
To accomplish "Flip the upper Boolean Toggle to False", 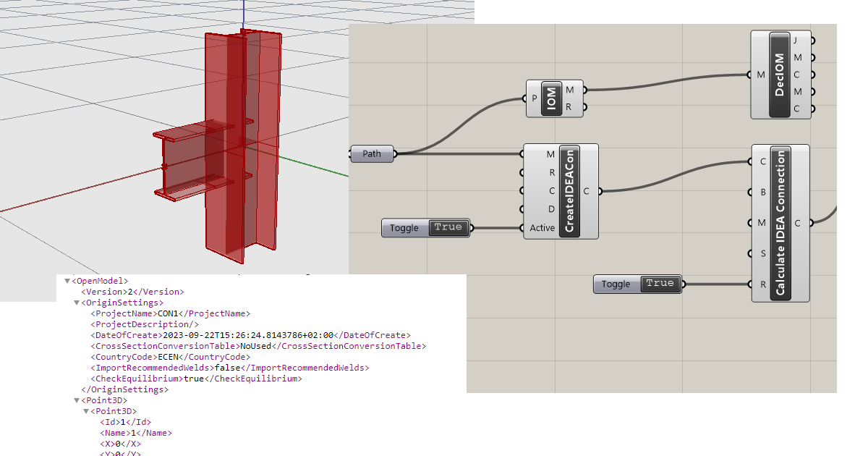I will 448,227.
